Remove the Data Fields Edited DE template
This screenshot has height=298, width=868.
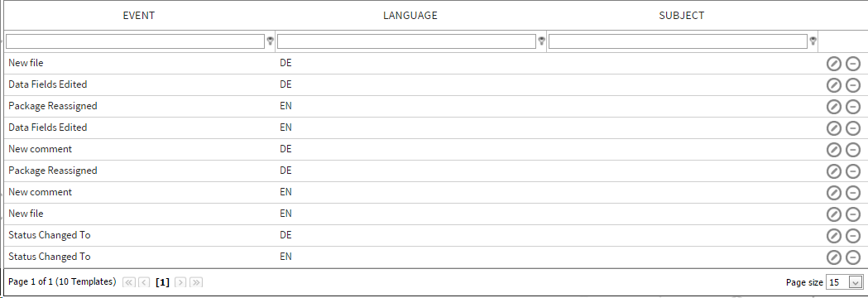click(x=853, y=85)
